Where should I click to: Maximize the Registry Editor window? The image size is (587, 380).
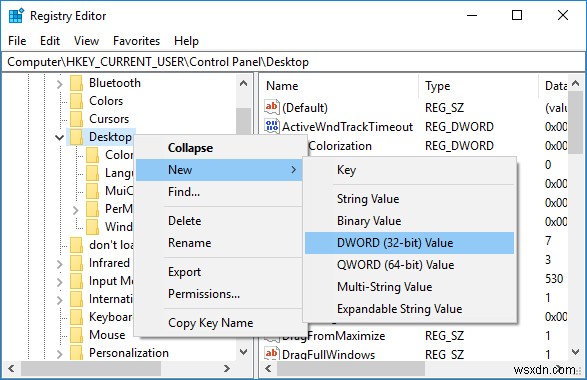517,16
